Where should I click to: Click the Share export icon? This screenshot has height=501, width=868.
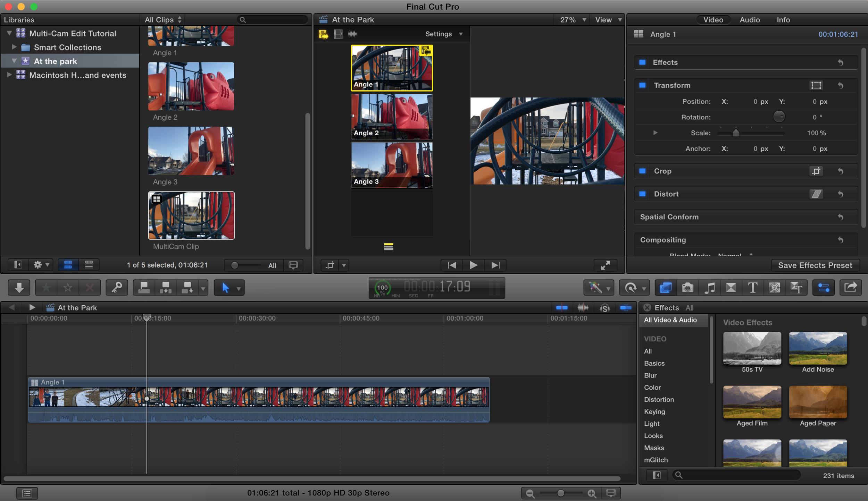pos(851,288)
